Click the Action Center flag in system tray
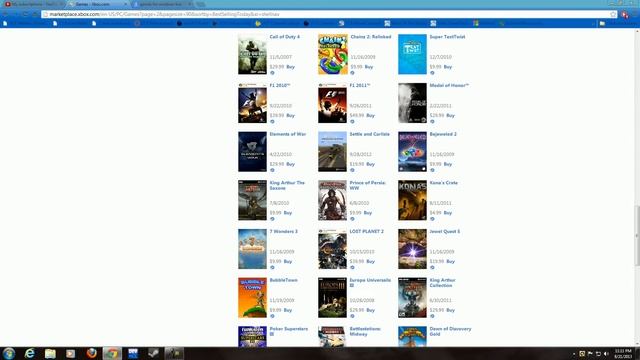640x360 pixels. point(590,353)
